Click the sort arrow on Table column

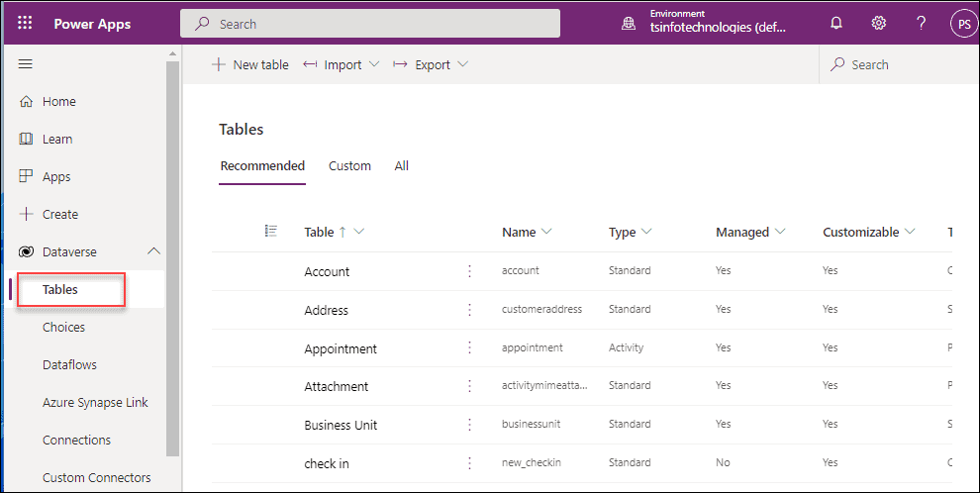[x=343, y=232]
